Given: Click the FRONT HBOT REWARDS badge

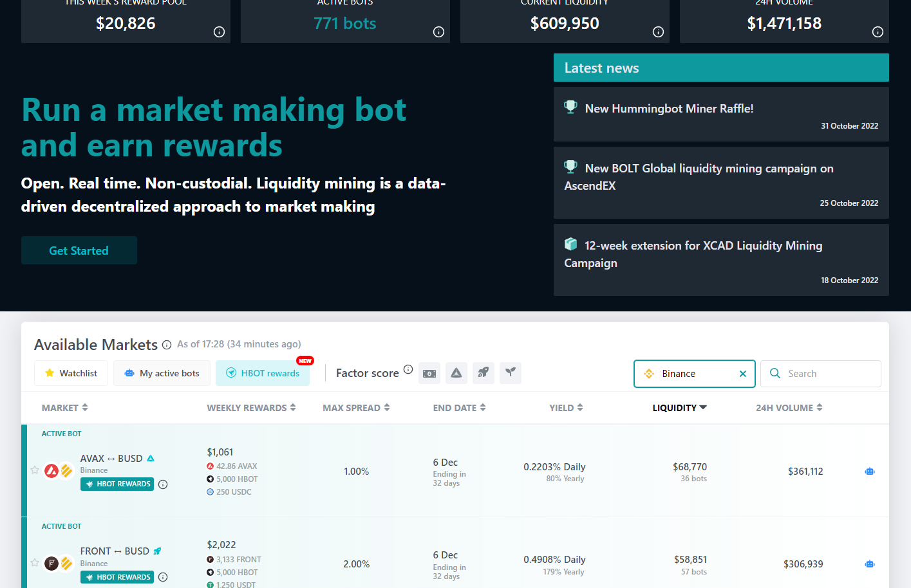Looking at the screenshot, I should click(x=117, y=577).
